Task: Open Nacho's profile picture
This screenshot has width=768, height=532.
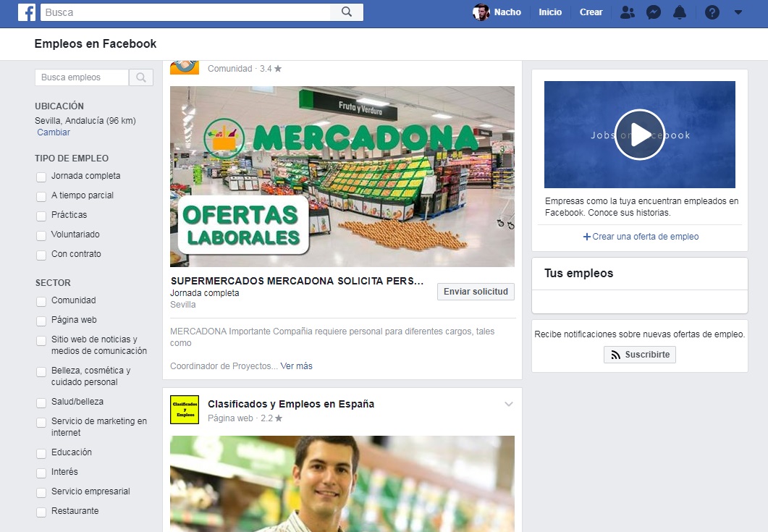Action: coord(481,12)
